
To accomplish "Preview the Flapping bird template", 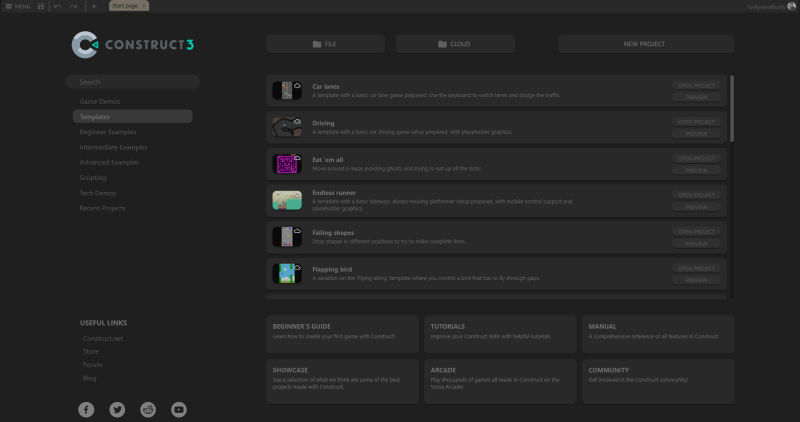I will click(x=696, y=280).
